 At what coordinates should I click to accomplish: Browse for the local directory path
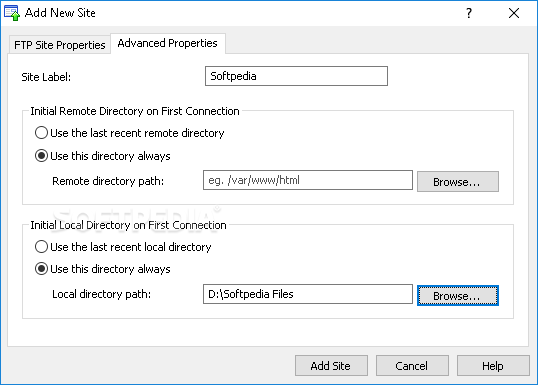click(x=458, y=295)
